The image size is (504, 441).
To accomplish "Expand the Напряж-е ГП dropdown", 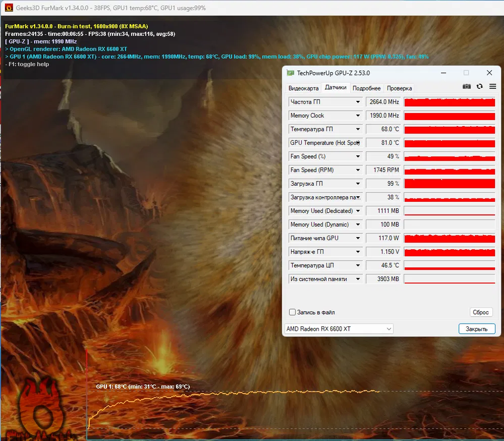I will coord(358,252).
